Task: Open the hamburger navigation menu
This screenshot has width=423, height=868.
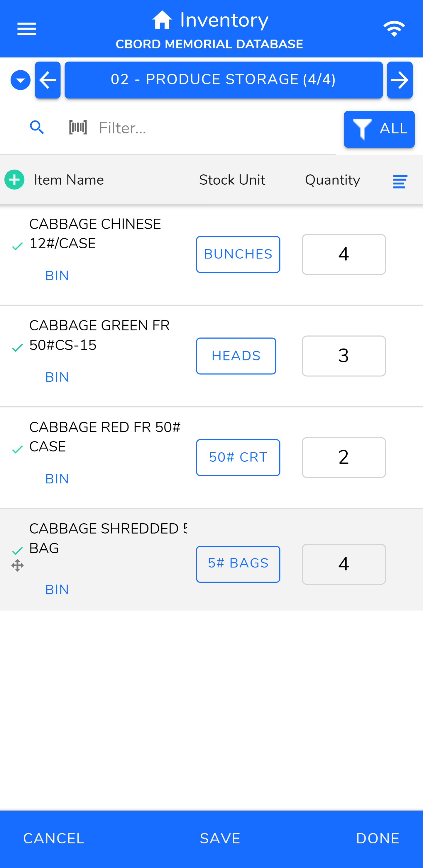Action: tap(27, 29)
